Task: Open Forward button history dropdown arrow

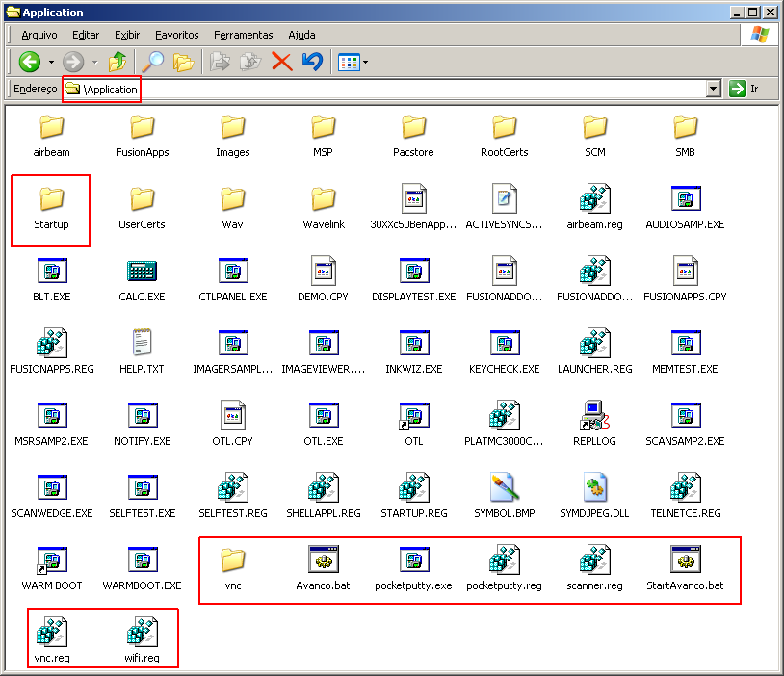Action: coord(94,63)
